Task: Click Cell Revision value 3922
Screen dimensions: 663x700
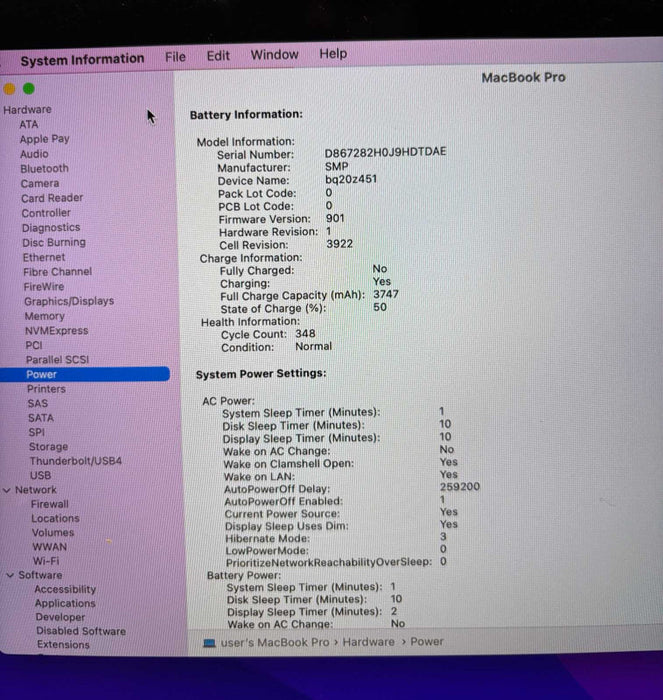Action: (x=339, y=244)
